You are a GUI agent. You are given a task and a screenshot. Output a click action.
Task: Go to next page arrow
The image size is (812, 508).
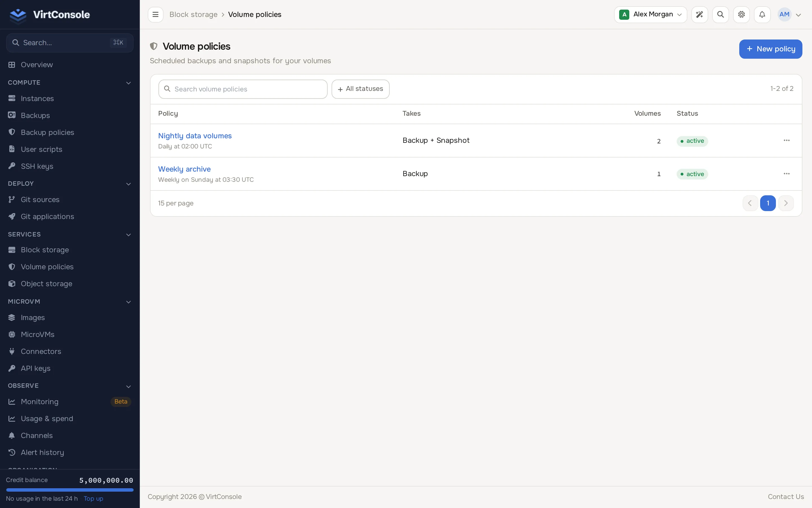[x=786, y=203]
